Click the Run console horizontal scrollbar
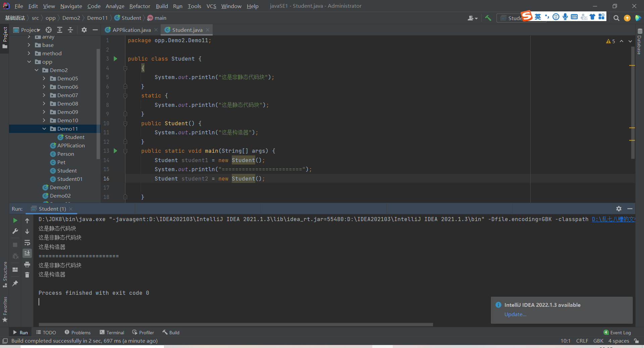Screen dimensions: 644x348 pyautogui.click(x=236, y=325)
